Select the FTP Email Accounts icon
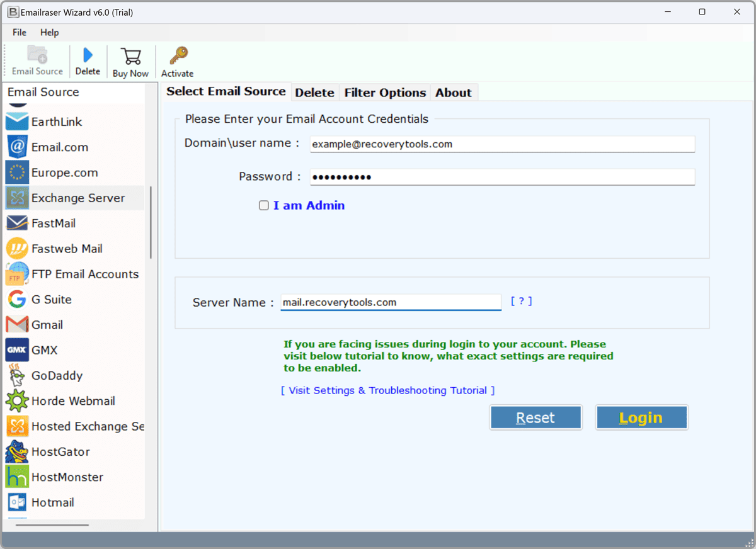 point(17,274)
